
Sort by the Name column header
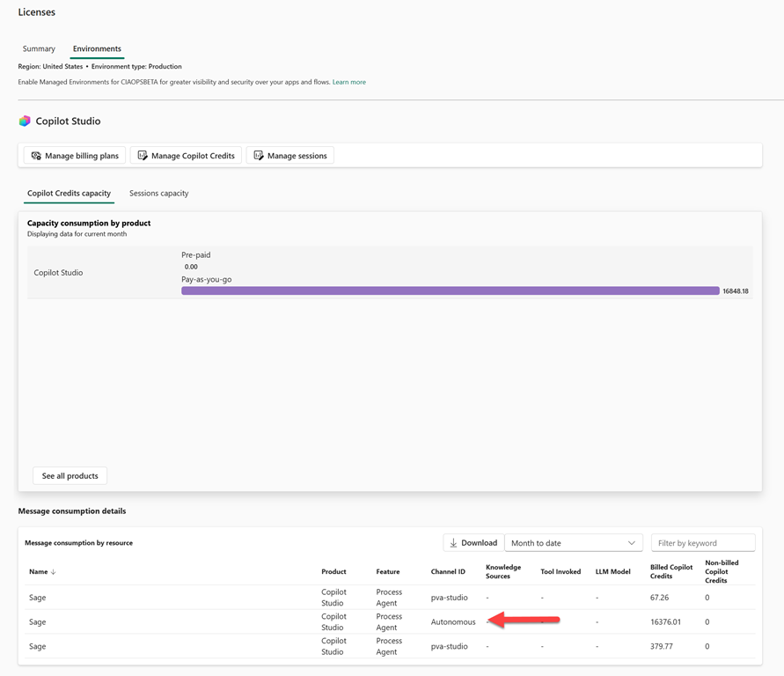tap(42, 571)
